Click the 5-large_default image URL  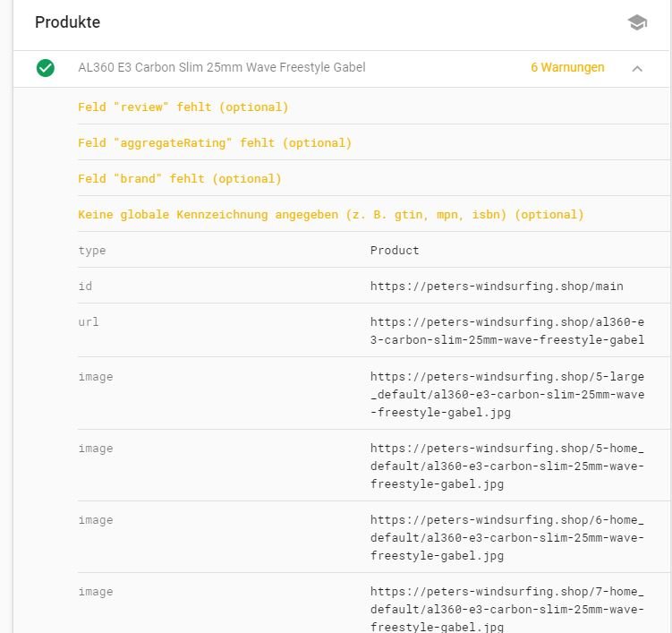tap(506, 394)
